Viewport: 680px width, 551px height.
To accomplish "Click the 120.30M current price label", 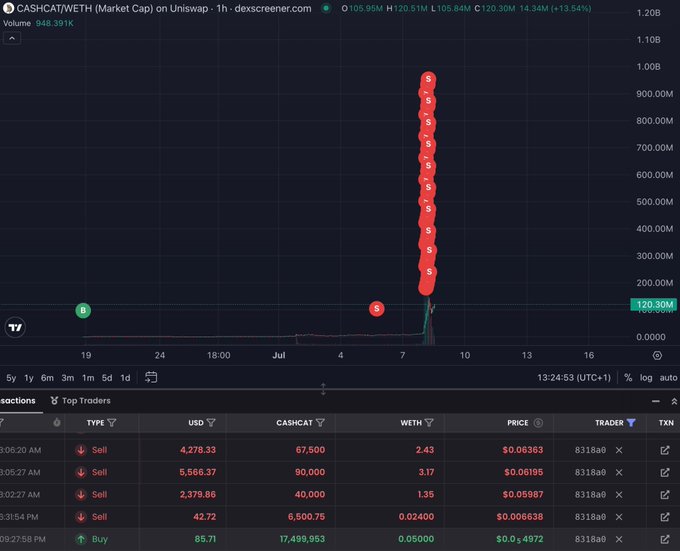I will tap(654, 304).
